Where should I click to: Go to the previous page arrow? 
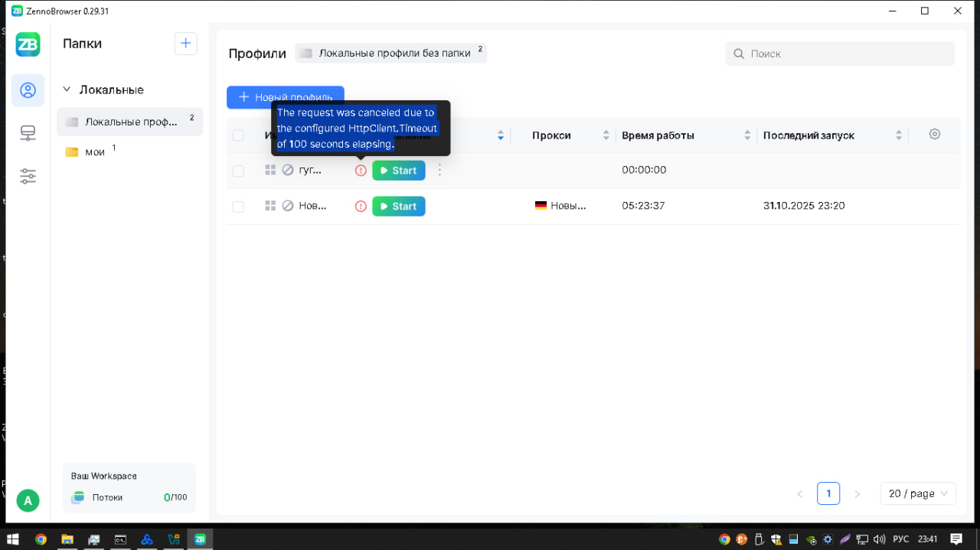pos(799,494)
